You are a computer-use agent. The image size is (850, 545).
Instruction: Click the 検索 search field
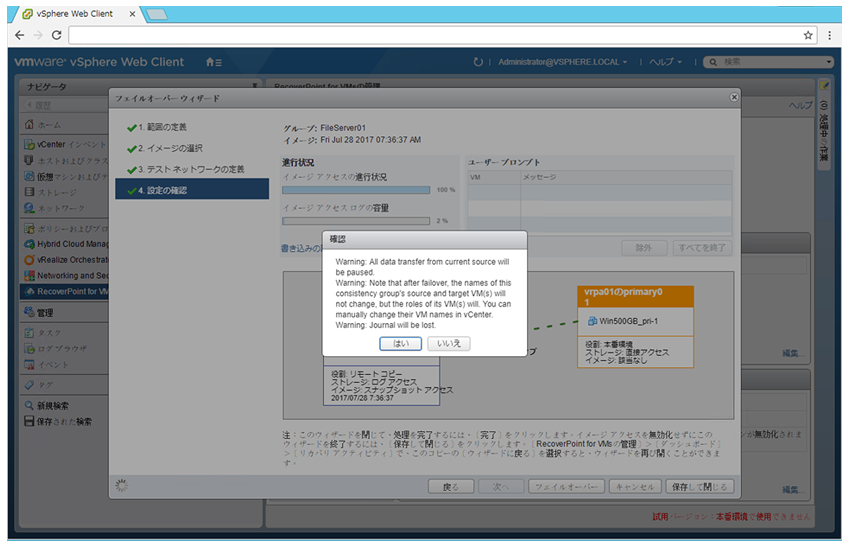(767, 62)
